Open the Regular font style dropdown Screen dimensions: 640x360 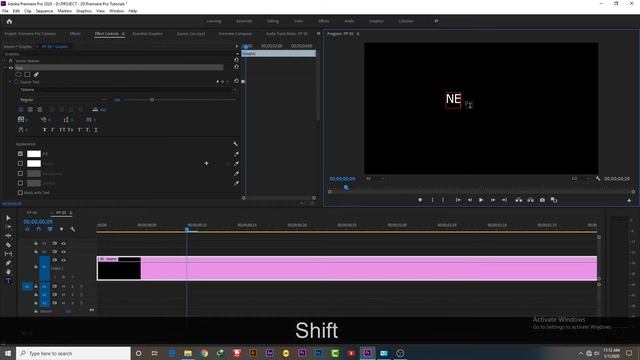pos(63,100)
